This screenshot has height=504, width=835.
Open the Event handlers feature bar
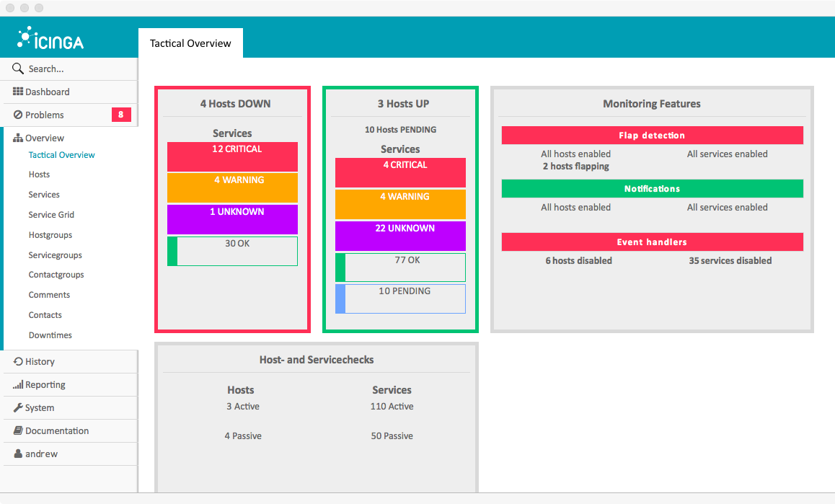[652, 242]
